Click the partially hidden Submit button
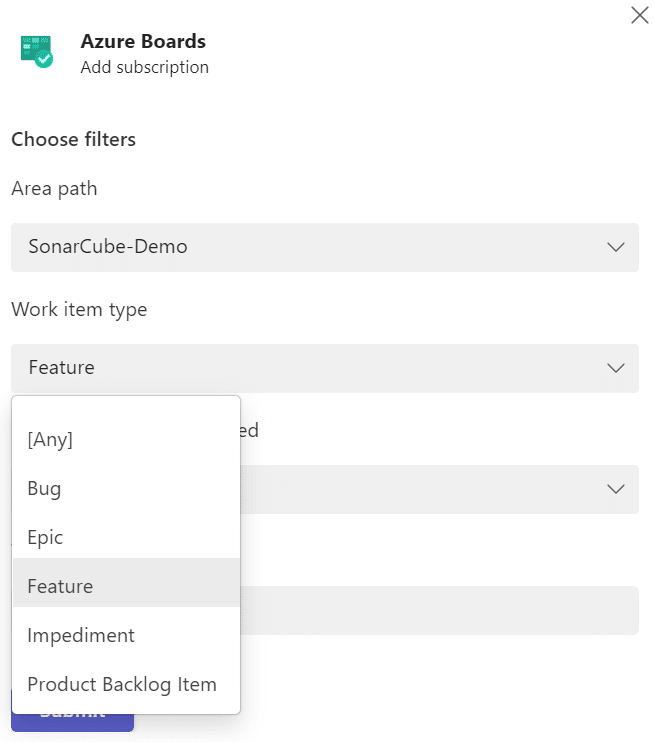This screenshot has width=654, height=742. (x=72, y=723)
